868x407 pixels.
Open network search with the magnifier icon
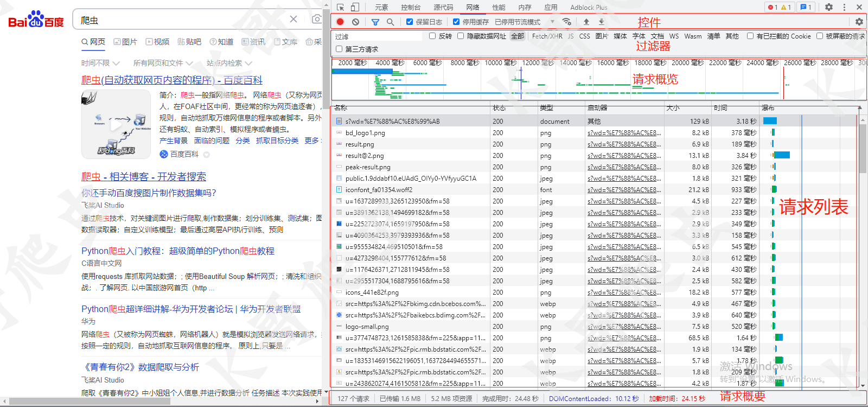point(390,22)
